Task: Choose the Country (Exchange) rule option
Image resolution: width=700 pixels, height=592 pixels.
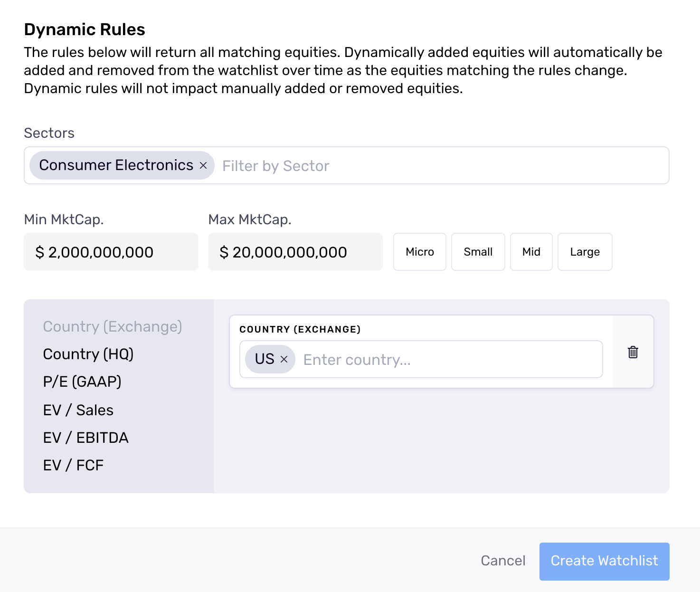Action: click(113, 326)
